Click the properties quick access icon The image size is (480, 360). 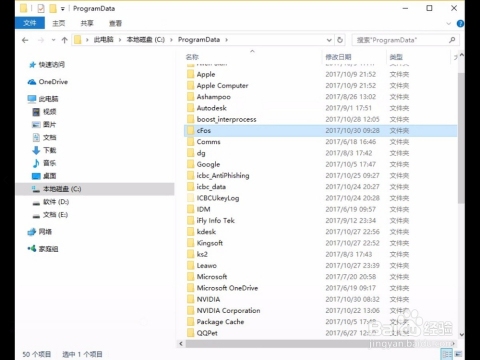41,8
